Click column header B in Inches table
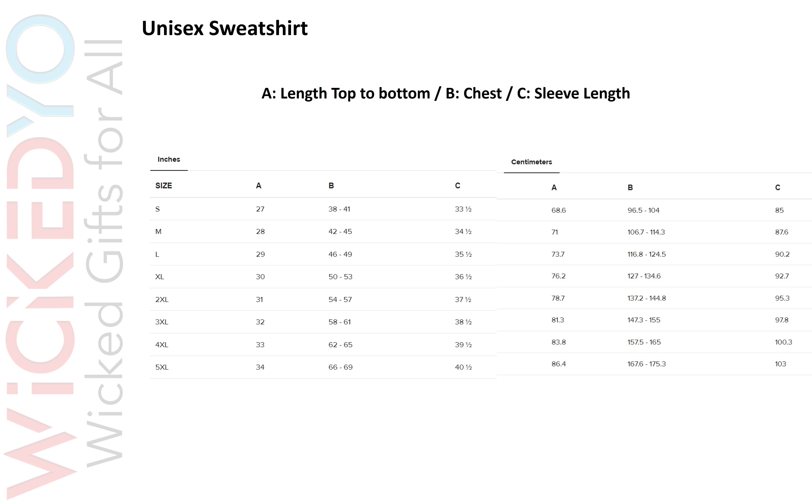Viewport: 812px width, 504px height. (x=331, y=186)
